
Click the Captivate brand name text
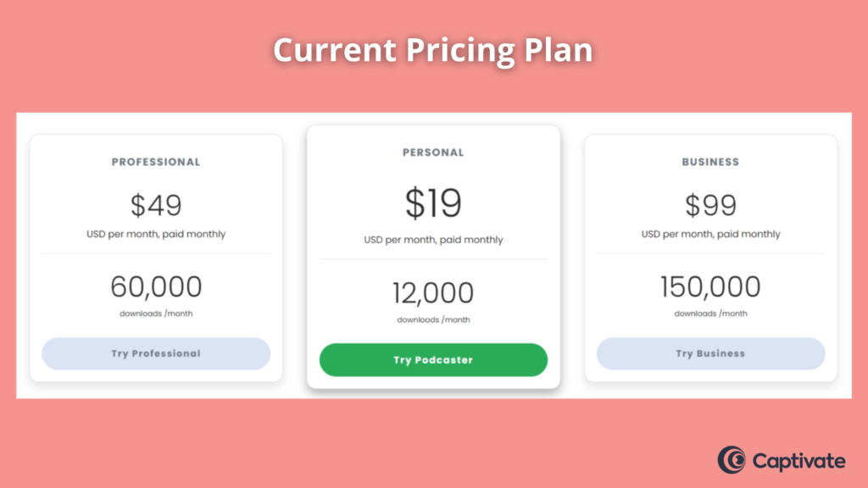pyautogui.click(x=798, y=461)
